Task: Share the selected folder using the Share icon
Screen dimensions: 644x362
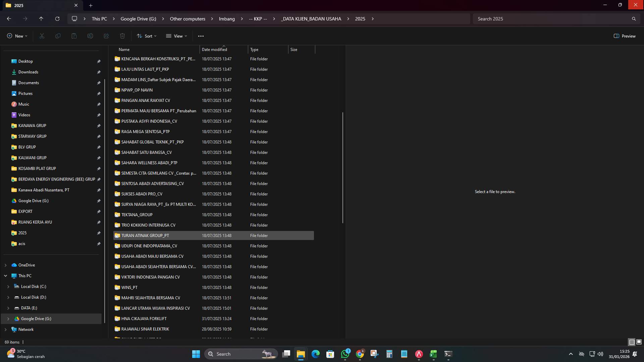Action: coord(106,36)
